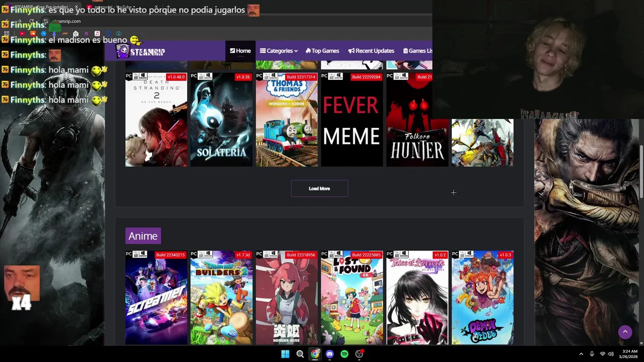Click the purple scroll-to-top arrow button
This screenshot has width=644, height=362.
(625, 332)
